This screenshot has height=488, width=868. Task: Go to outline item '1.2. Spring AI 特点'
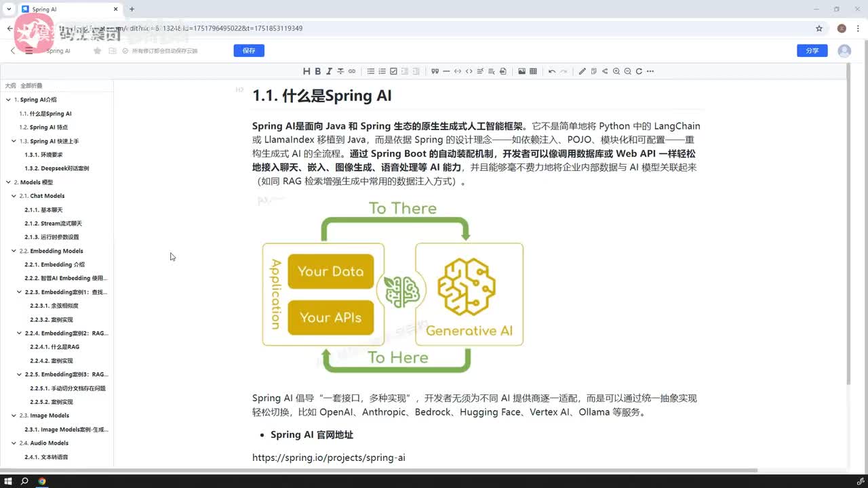pyautogui.click(x=43, y=127)
